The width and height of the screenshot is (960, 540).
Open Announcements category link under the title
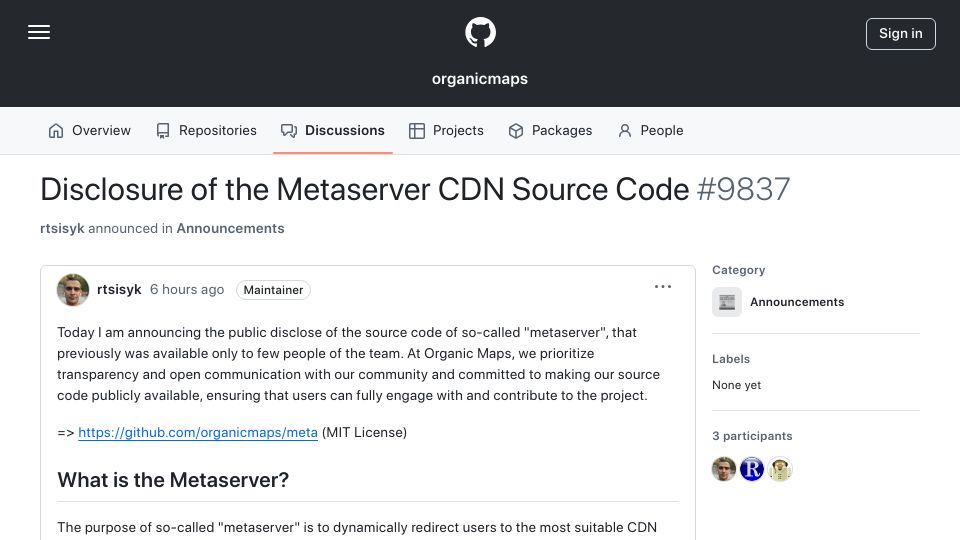tap(230, 228)
